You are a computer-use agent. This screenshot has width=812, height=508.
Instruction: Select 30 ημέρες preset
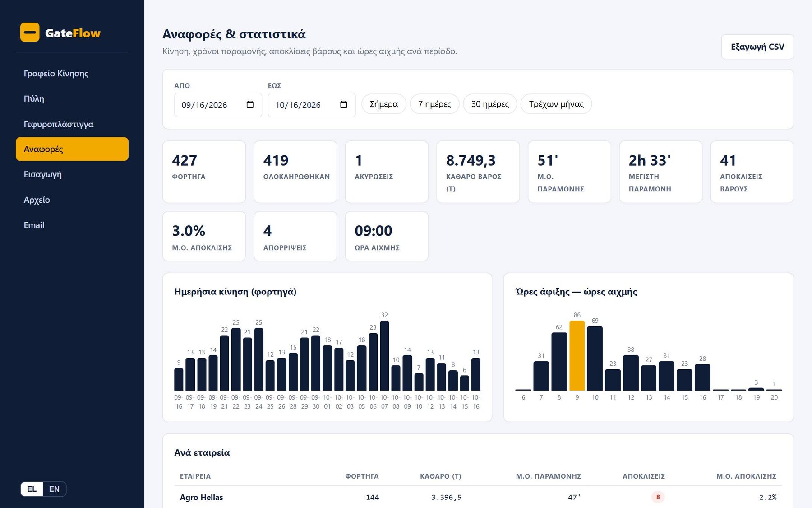490,104
